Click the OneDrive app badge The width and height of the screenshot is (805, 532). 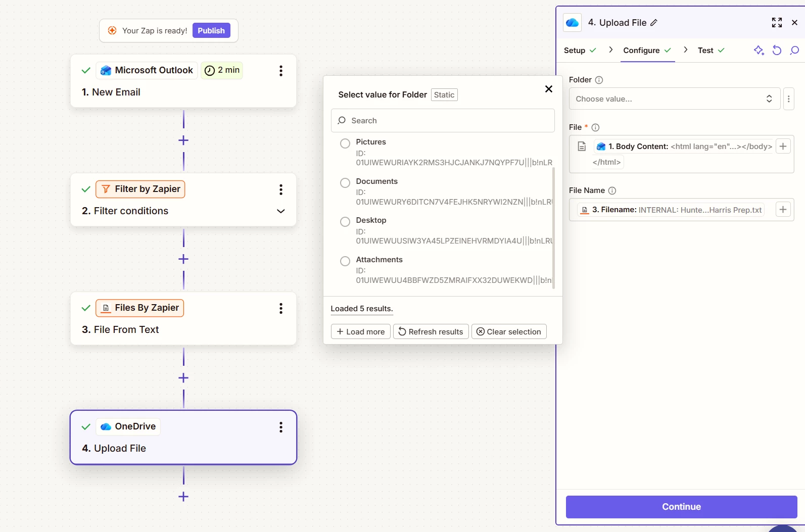128,426
